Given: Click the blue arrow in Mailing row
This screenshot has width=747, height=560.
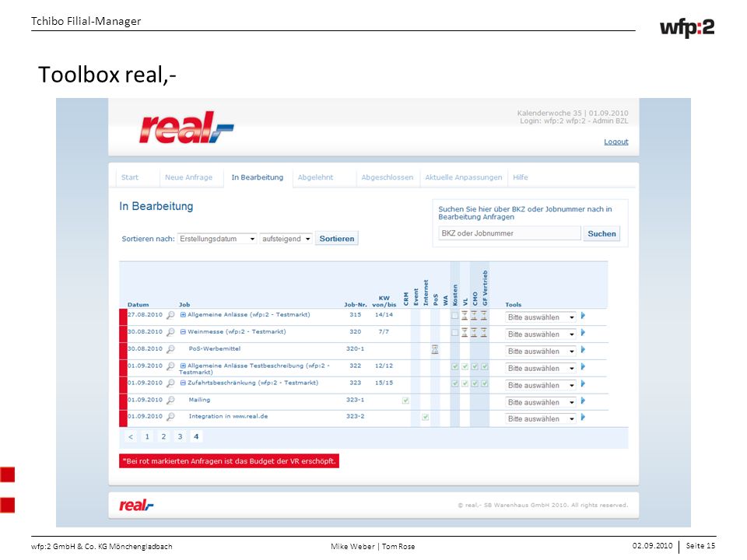Looking at the screenshot, I should pyautogui.click(x=583, y=401).
